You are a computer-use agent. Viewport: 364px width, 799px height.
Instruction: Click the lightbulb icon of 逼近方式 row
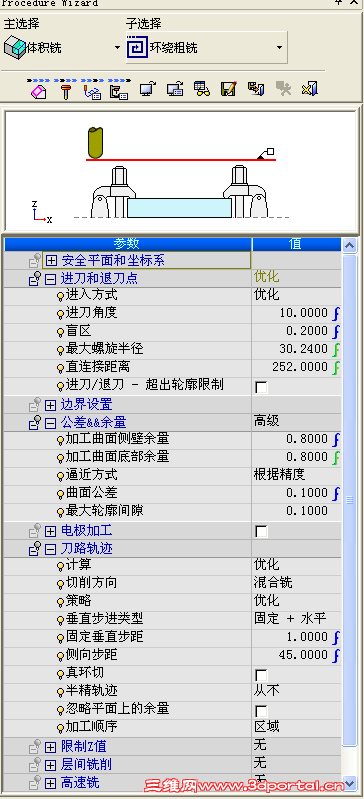[x=60, y=476]
